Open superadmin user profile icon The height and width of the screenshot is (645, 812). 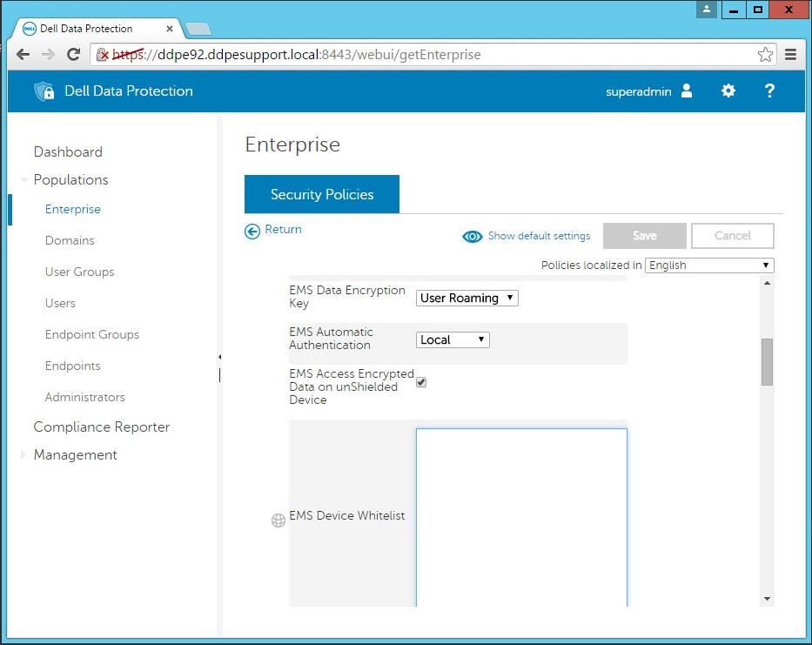(687, 91)
